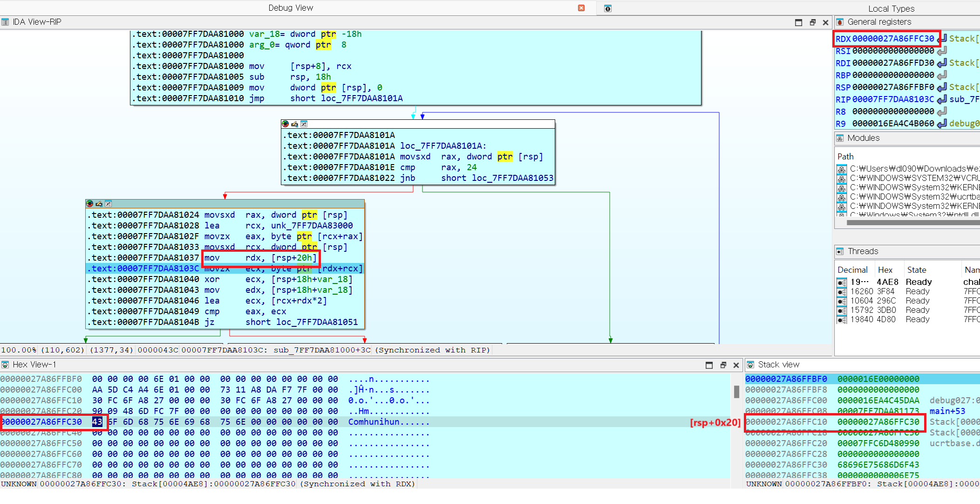Click edit comment icon on loc_7FF7DAA8101A block
Screen dimensions: 980x504
click(294, 124)
